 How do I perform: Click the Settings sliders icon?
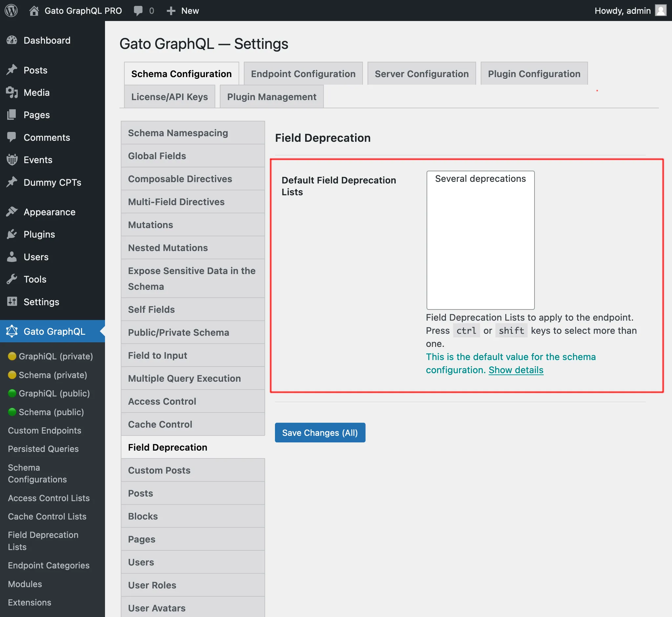(12, 302)
